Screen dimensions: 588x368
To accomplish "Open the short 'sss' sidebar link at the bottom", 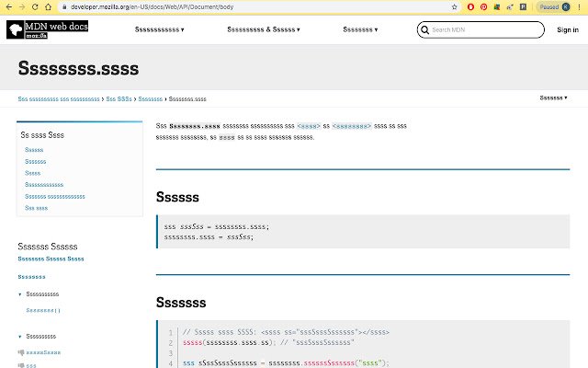I will click(31, 365).
